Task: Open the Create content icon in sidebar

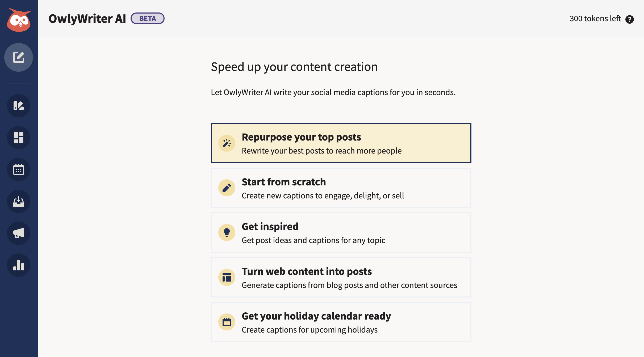Action: (19, 106)
